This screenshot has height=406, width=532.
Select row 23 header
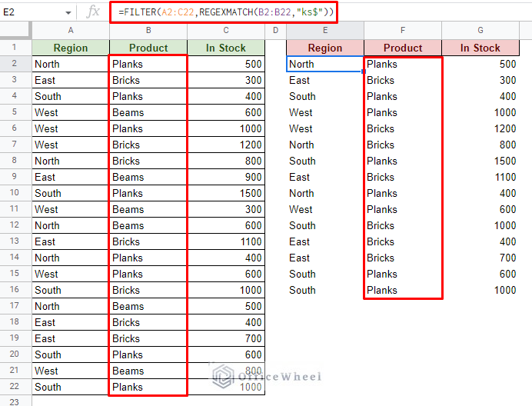15,401
